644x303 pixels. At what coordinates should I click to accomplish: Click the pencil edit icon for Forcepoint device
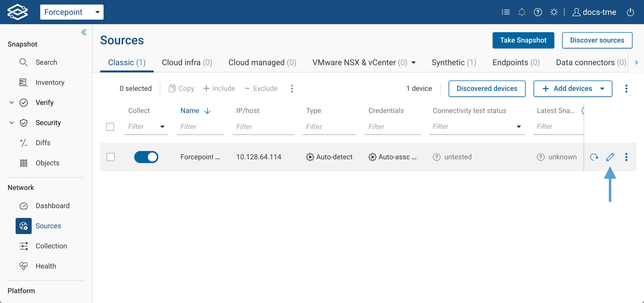pyautogui.click(x=610, y=157)
